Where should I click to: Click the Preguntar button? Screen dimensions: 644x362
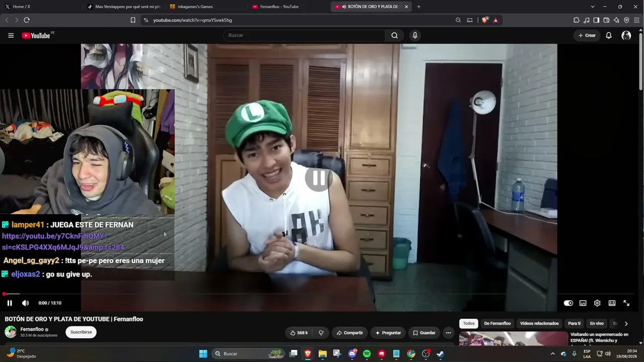[388, 333]
